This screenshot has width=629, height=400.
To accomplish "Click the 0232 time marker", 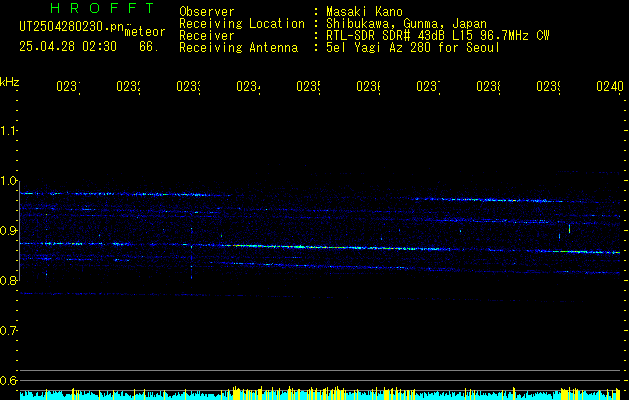I will click(128, 86).
